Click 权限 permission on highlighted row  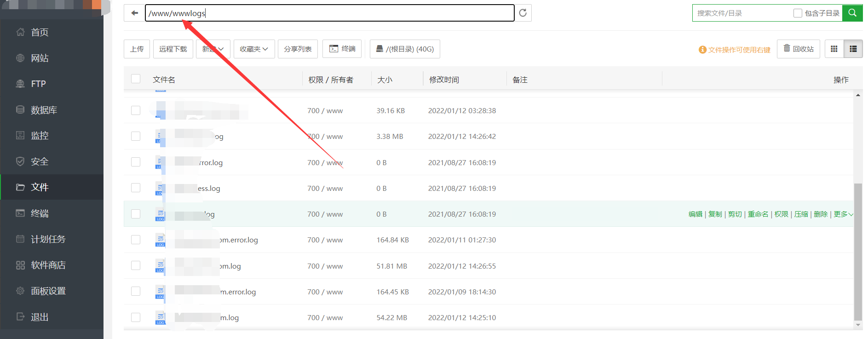click(x=782, y=214)
